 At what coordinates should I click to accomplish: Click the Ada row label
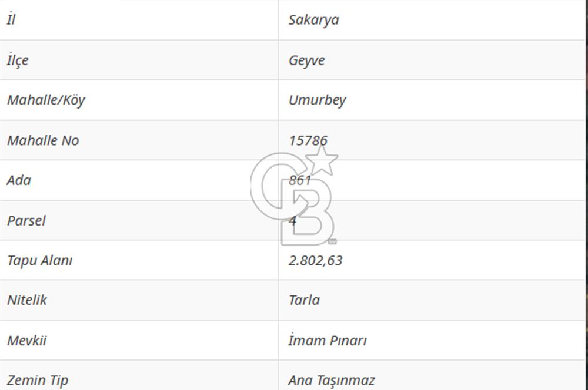pyautogui.click(x=19, y=180)
